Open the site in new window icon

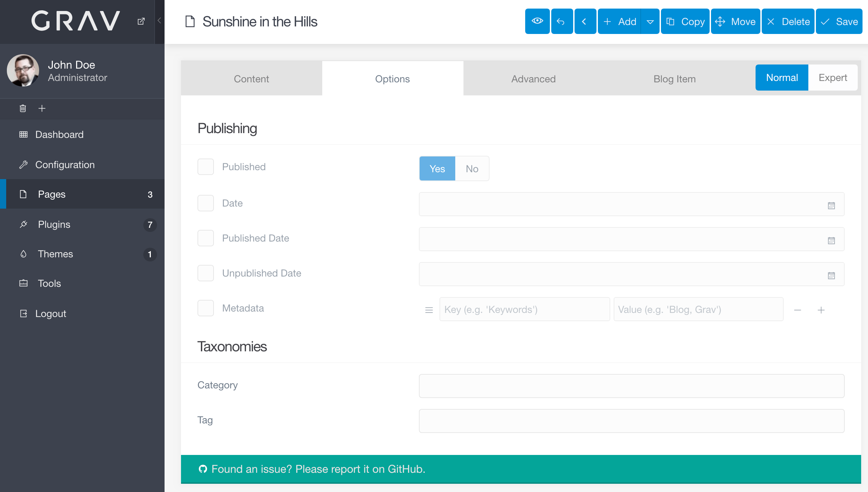pos(141,21)
